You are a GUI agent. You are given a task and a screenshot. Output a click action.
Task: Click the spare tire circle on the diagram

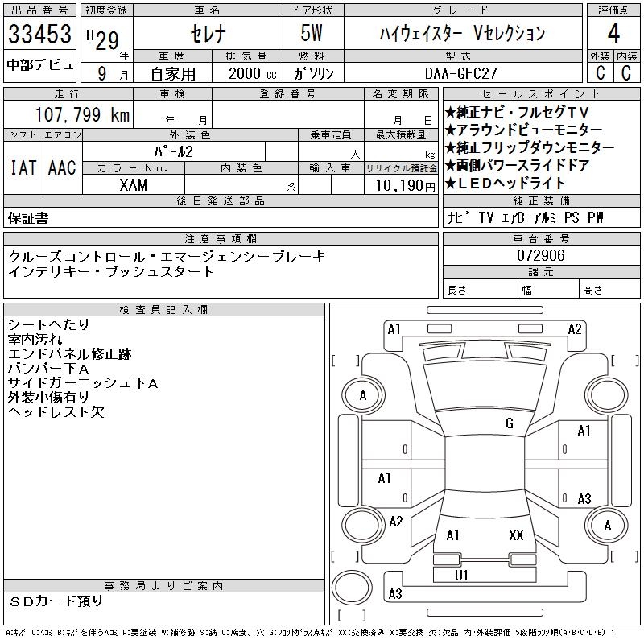click(352, 587)
